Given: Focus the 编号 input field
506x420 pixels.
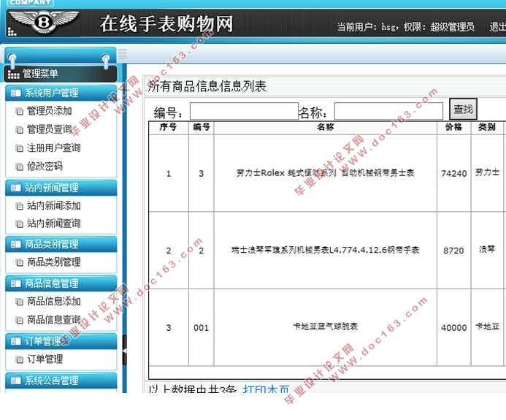Looking at the screenshot, I should (244, 111).
